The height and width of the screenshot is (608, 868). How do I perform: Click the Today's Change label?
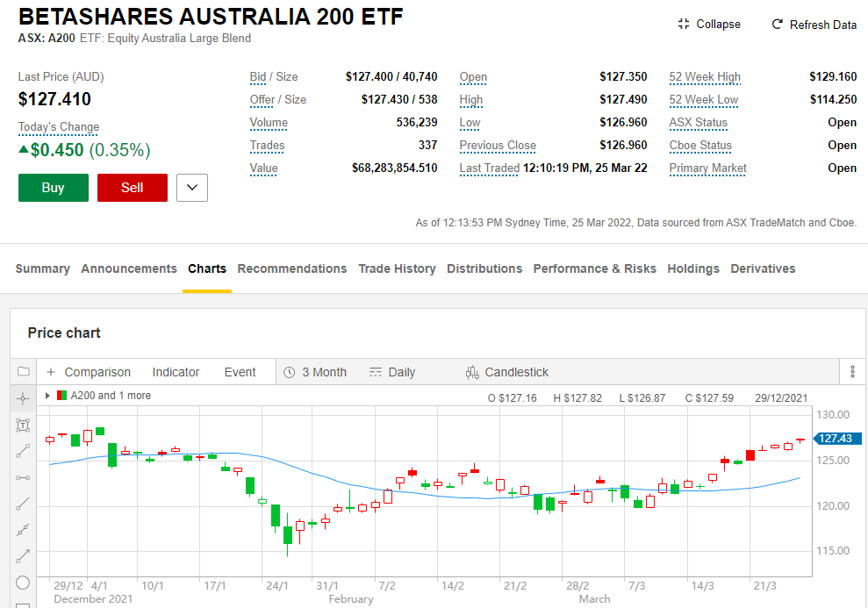pos(59,127)
